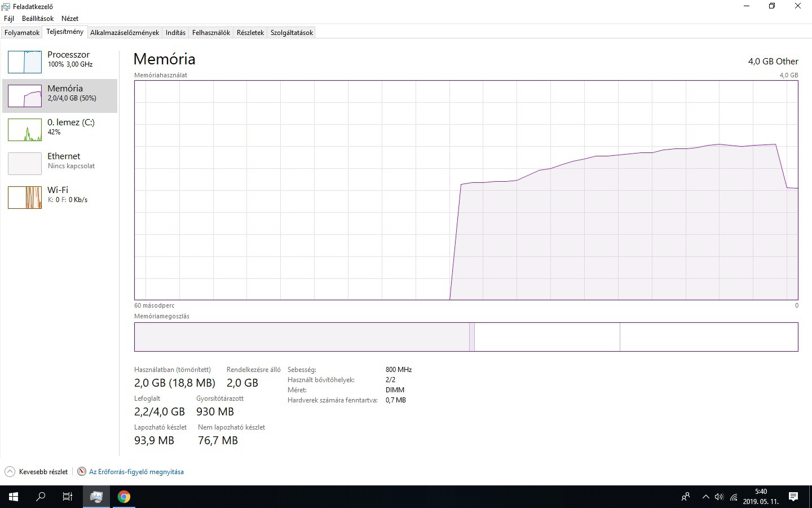Open the volume control in the tray

tap(719, 497)
